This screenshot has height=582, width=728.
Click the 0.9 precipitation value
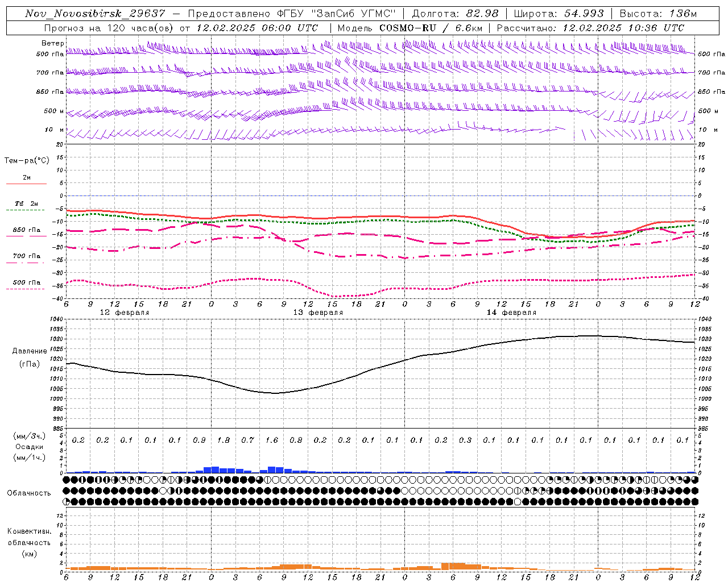[x=199, y=440]
